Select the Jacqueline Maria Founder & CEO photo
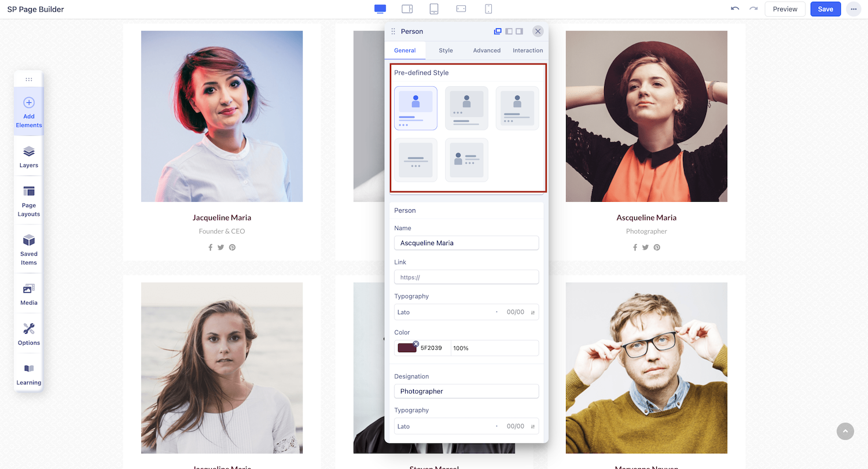The height and width of the screenshot is (469, 868). pyautogui.click(x=222, y=116)
